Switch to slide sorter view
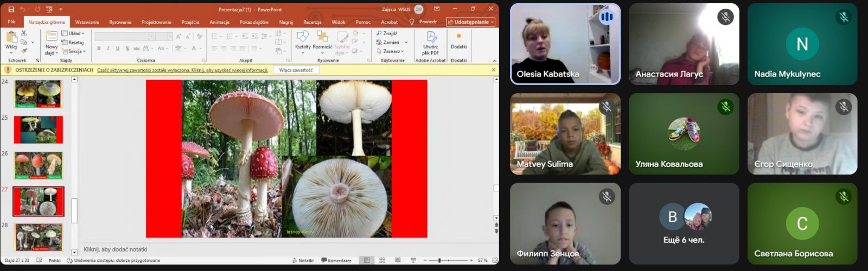Screen dimensions: 868x271 (382, 261)
